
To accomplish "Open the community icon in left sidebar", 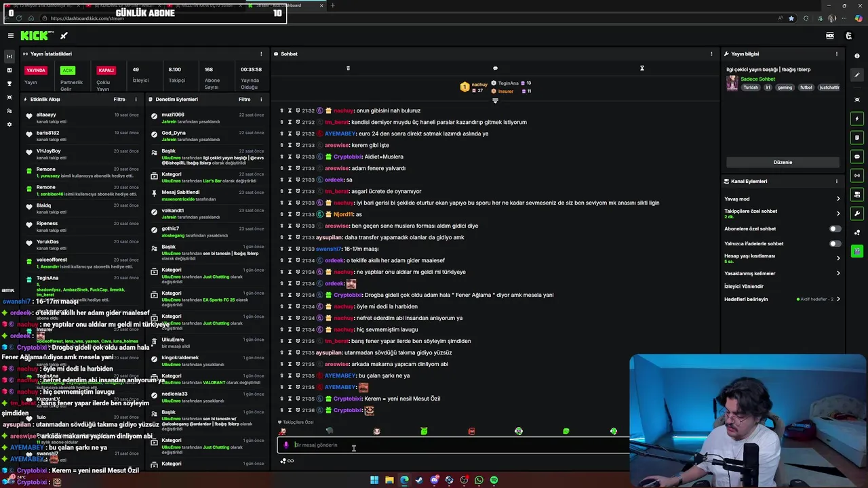I will (9, 110).
